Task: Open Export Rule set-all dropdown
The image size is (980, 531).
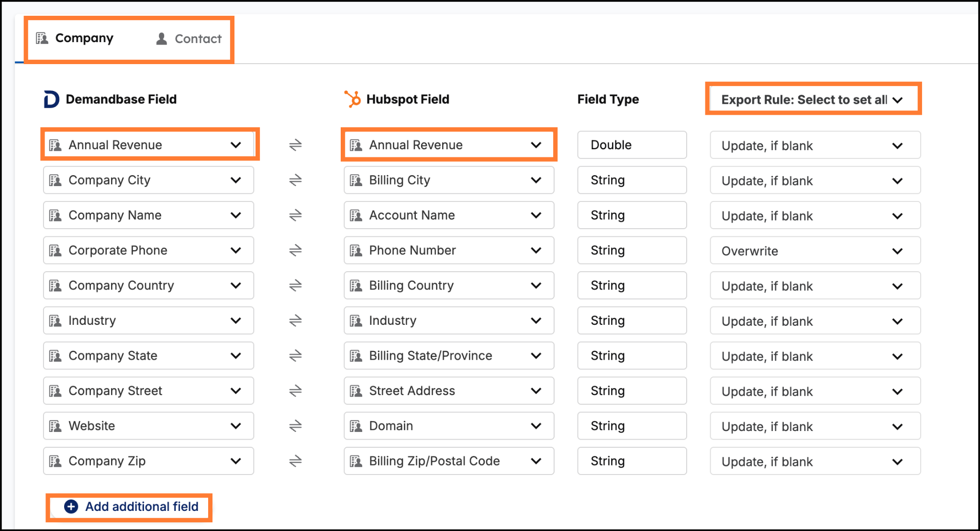Action: coord(813,100)
